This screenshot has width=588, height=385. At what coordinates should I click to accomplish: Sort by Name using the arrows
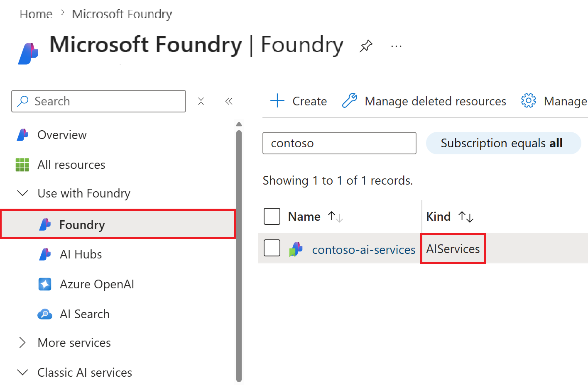coord(335,217)
